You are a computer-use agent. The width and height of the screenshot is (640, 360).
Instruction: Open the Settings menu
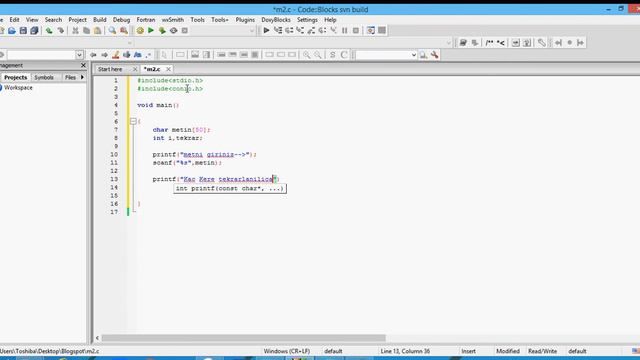click(307, 20)
